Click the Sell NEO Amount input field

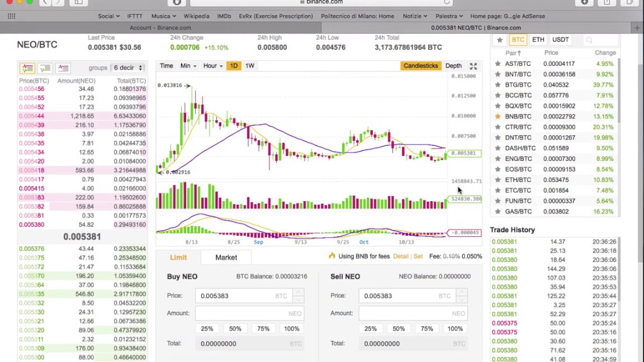pyautogui.click(x=413, y=313)
